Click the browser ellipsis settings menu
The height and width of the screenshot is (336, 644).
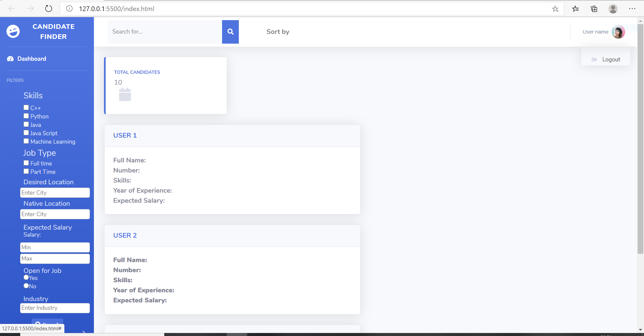point(633,9)
